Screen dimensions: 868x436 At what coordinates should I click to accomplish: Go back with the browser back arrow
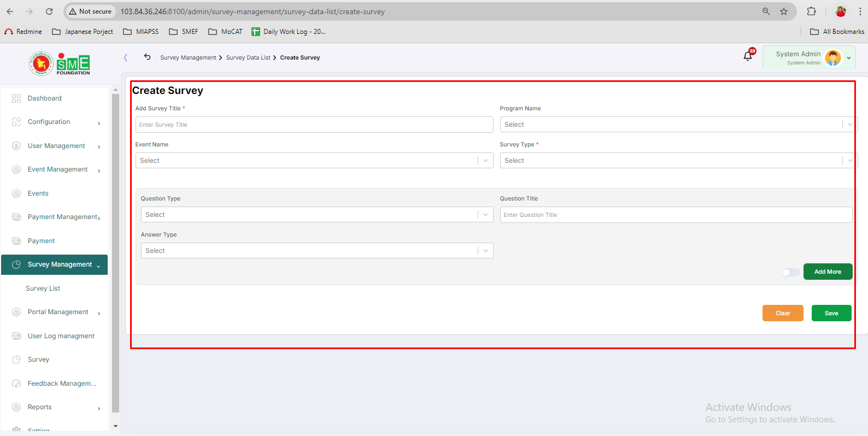(10, 11)
